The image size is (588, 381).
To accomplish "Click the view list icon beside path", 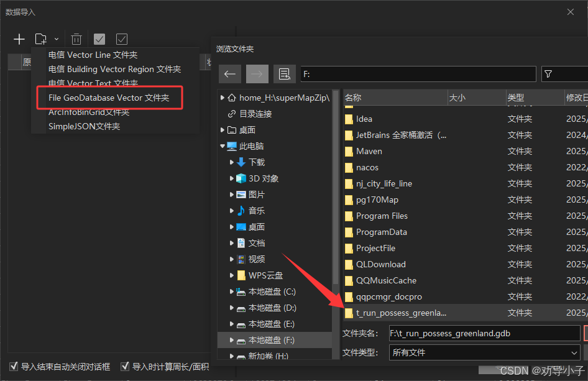I will [285, 74].
